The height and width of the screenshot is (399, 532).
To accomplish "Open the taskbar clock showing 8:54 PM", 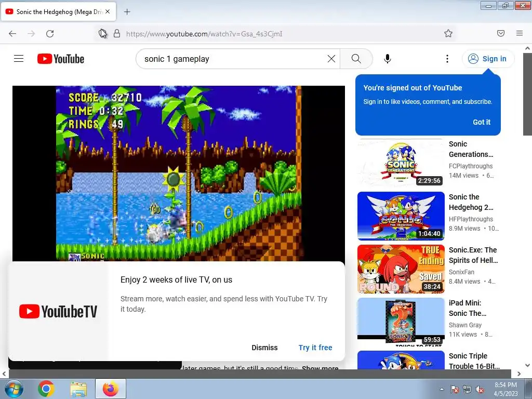I will click(x=506, y=389).
